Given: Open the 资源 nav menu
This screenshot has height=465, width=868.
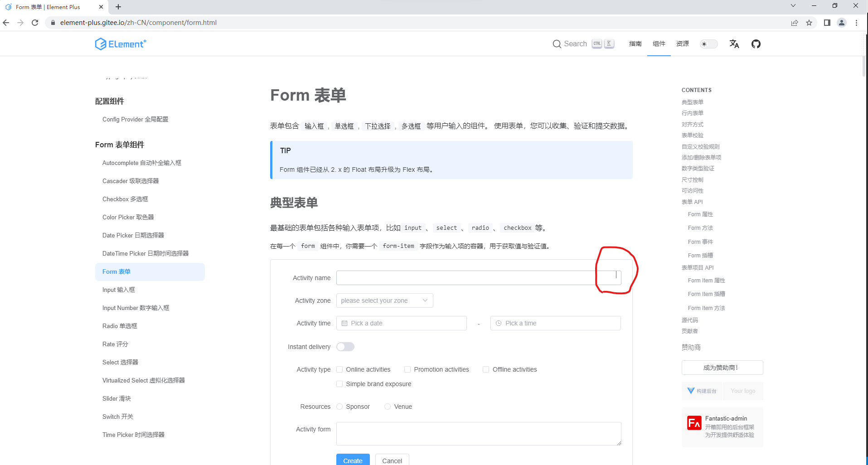Looking at the screenshot, I should coord(683,44).
